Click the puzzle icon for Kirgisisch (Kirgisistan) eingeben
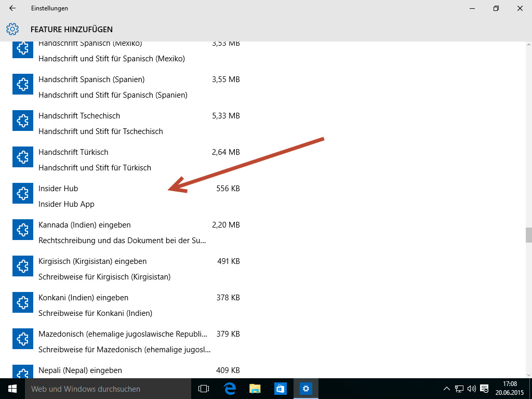Image resolution: width=532 pixels, height=399 pixels. 23,265
